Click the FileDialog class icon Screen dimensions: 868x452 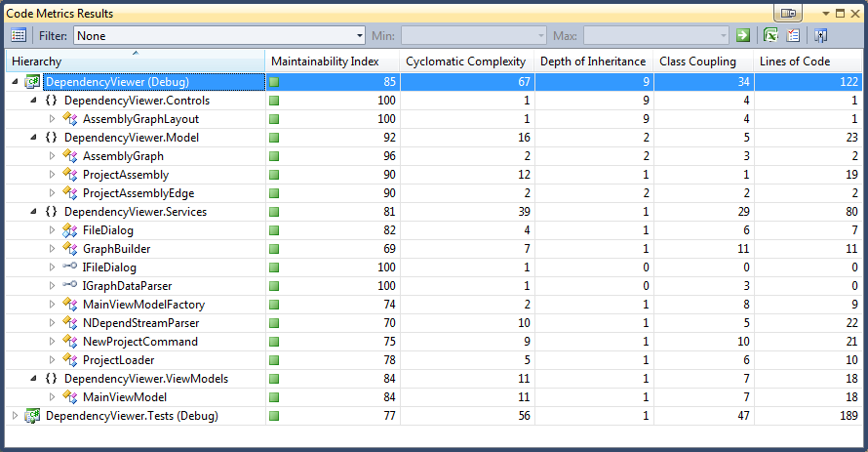70,230
